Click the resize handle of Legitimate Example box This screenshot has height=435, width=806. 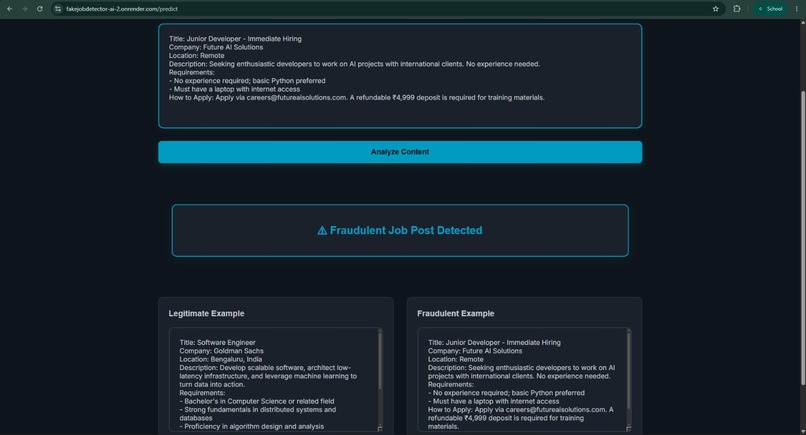click(x=380, y=428)
